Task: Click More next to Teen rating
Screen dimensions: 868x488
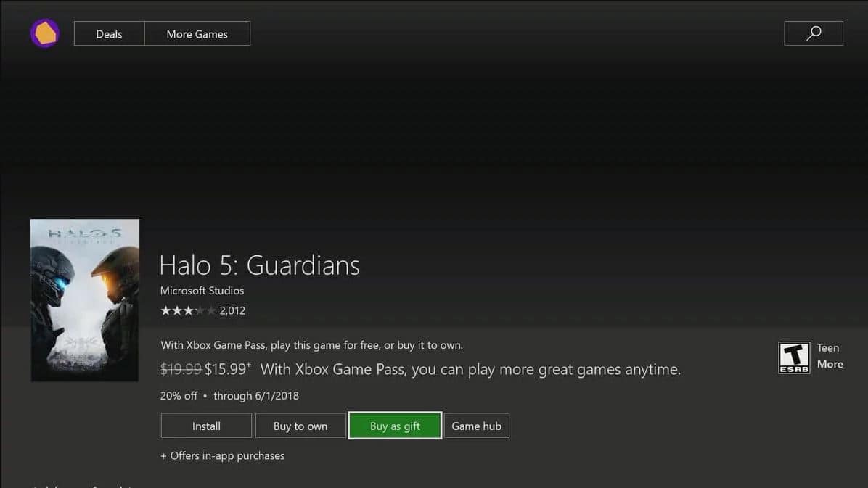Action: [x=830, y=364]
